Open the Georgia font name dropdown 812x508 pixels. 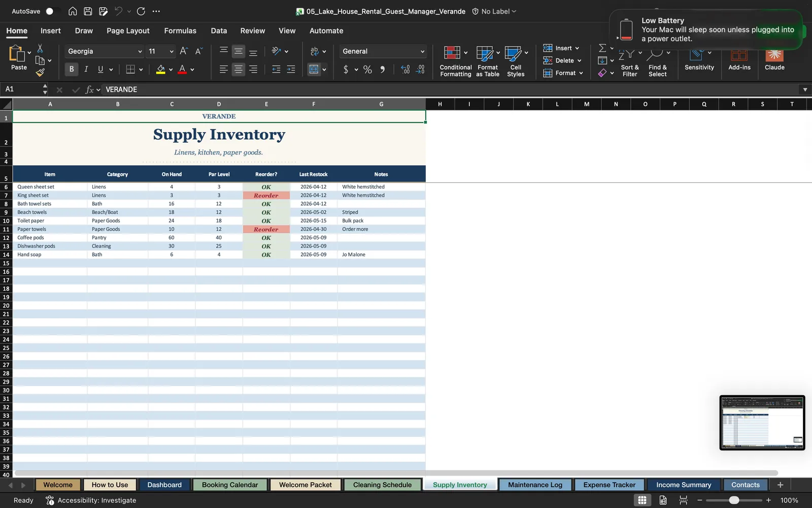click(105, 51)
